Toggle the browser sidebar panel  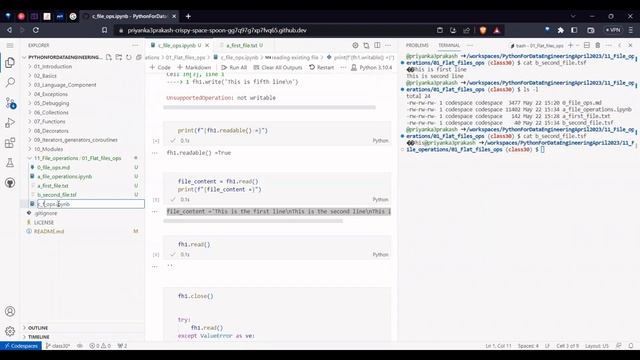coord(574,30)
